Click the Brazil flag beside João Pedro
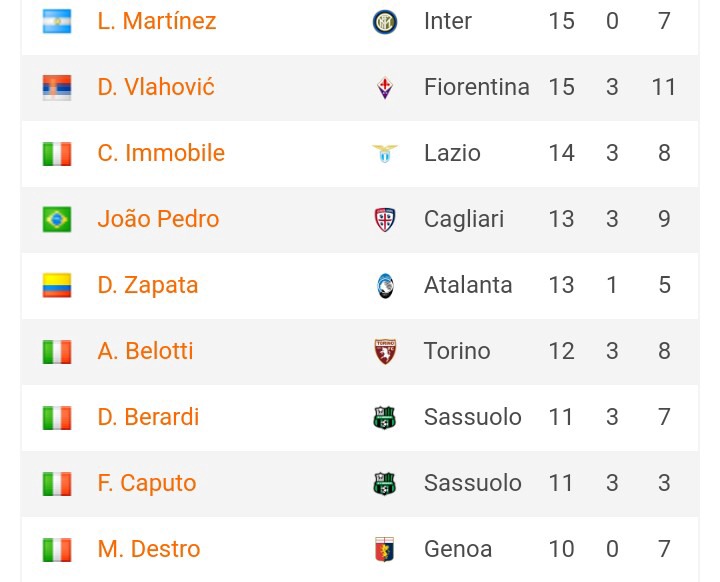The image size is (720, 582). pyautogui.click(x=57, y=220)
